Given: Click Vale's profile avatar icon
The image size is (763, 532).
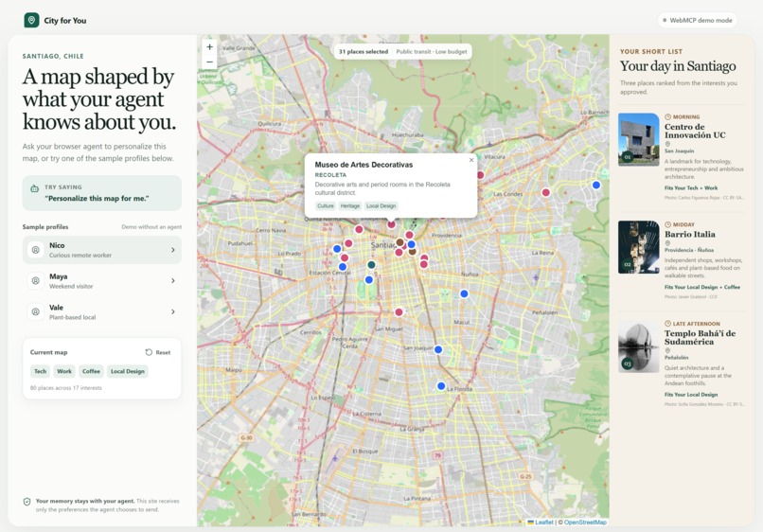Looking at the screenshot, I should tap(36, 311).
